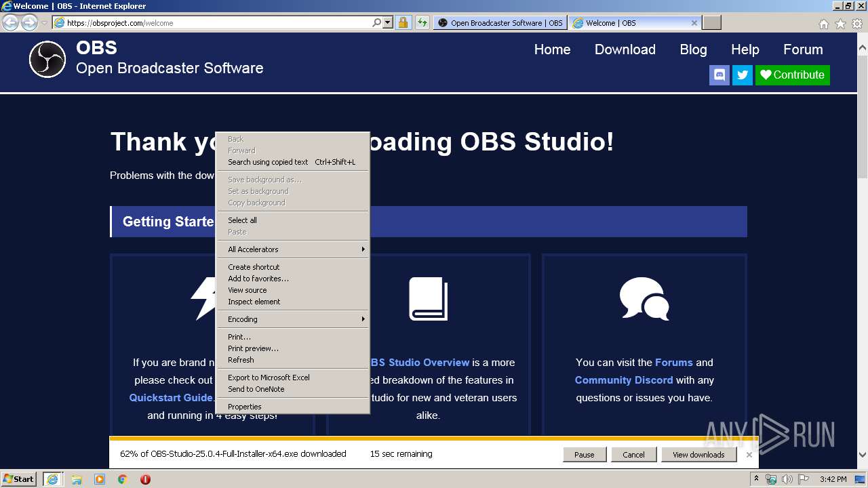868x488 pixels.
Task: Open the Twitter icon button
Action: (x=743, y=75)
